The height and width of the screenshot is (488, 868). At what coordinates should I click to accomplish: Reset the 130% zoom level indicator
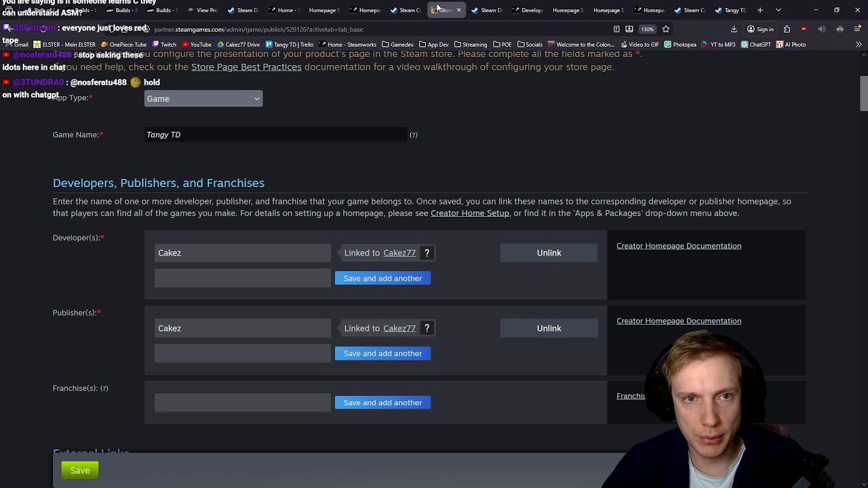[x=648, y=29]
